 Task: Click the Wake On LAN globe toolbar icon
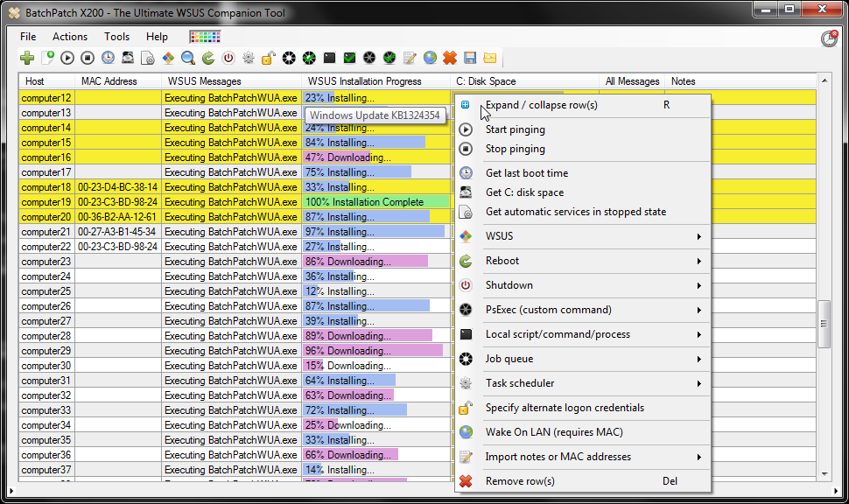point(430,59)
